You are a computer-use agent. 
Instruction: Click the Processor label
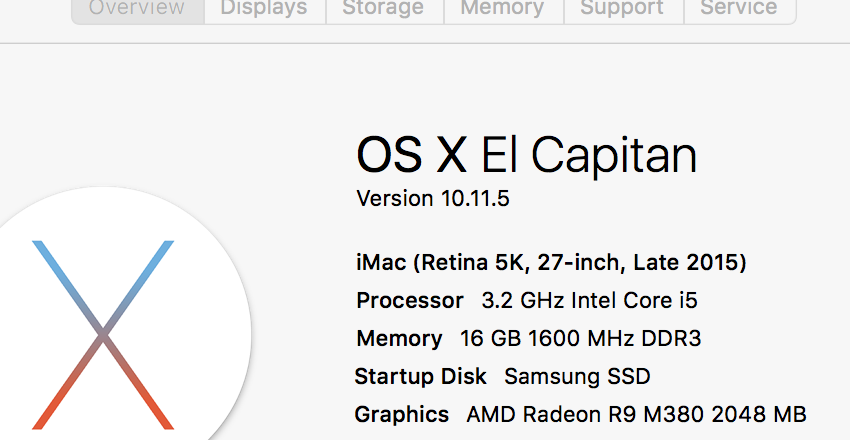(410, 300)
